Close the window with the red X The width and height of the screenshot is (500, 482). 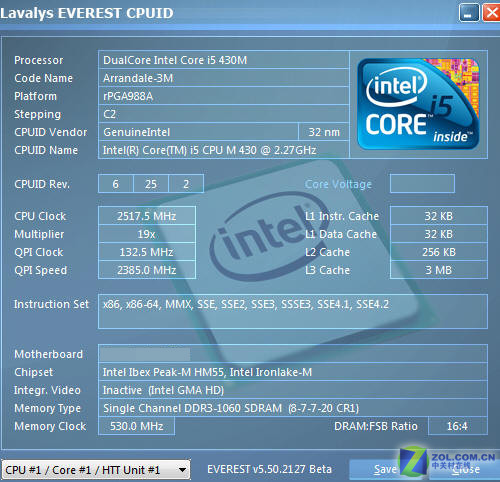click(491, 12)
